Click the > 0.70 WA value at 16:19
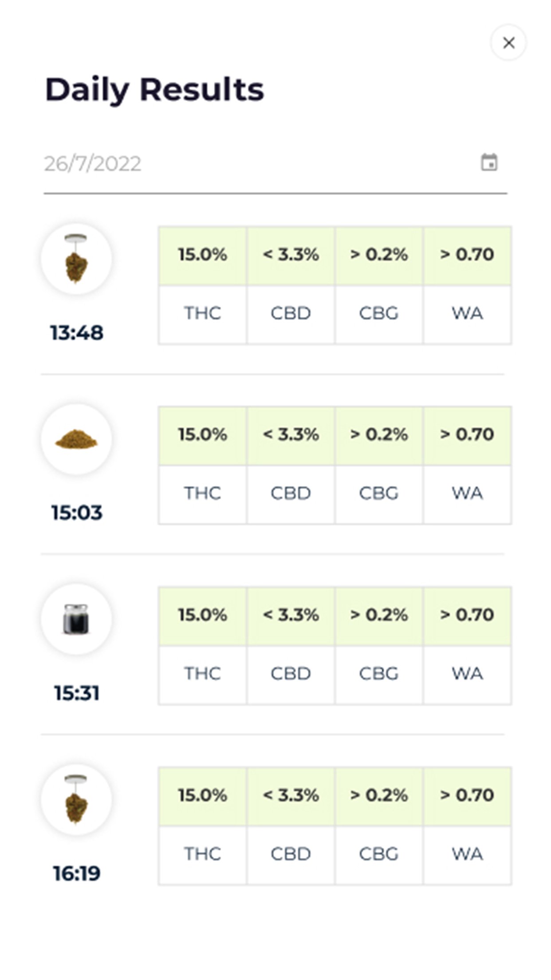Image resolution: width=551 pixels, height=980 pixels. click(467, 795)
